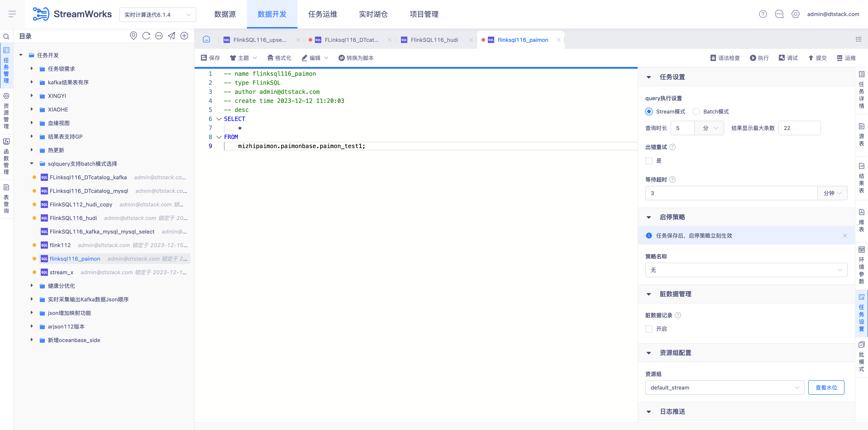Open 结果表 panel in right sidebar
The image size is (868, 430).
point(861,178)
